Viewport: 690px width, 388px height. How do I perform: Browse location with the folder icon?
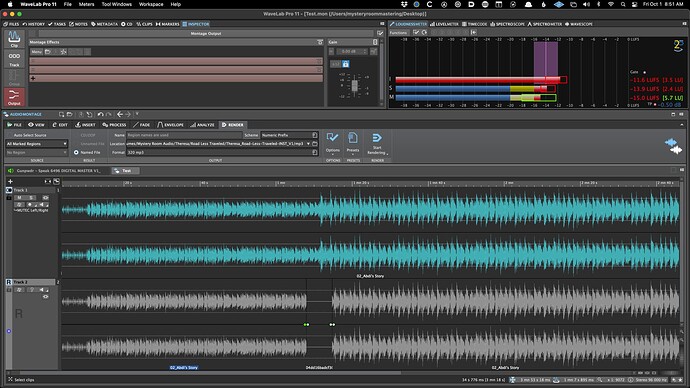(x=315, y=144)
